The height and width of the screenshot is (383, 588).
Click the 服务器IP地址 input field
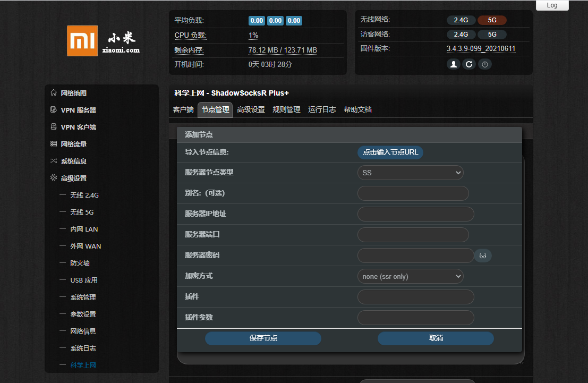pyautogui.click(x=415, y=214)
